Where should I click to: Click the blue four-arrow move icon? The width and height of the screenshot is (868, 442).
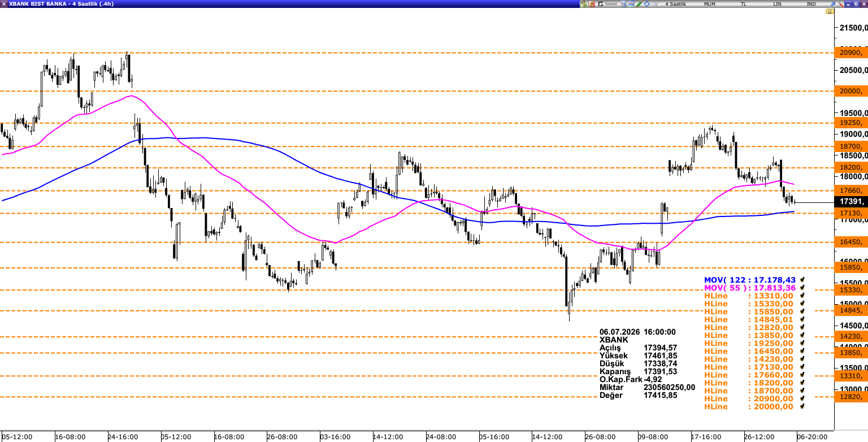[x=646, y=4]
